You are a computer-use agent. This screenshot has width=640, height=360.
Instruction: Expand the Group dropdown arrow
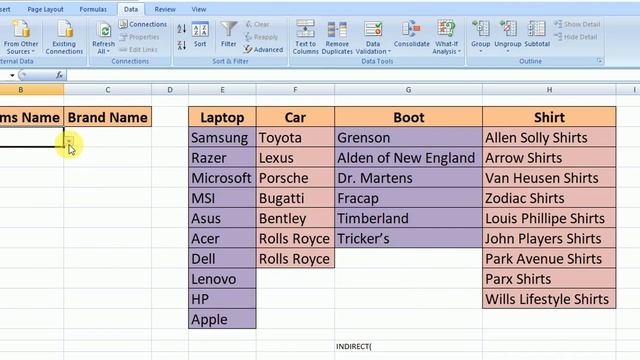480,51
